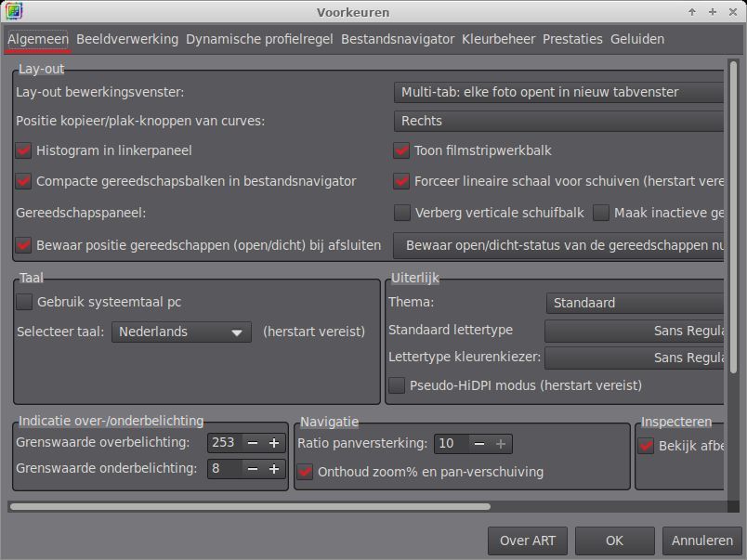Click the Thema: label

coord(412,302)
